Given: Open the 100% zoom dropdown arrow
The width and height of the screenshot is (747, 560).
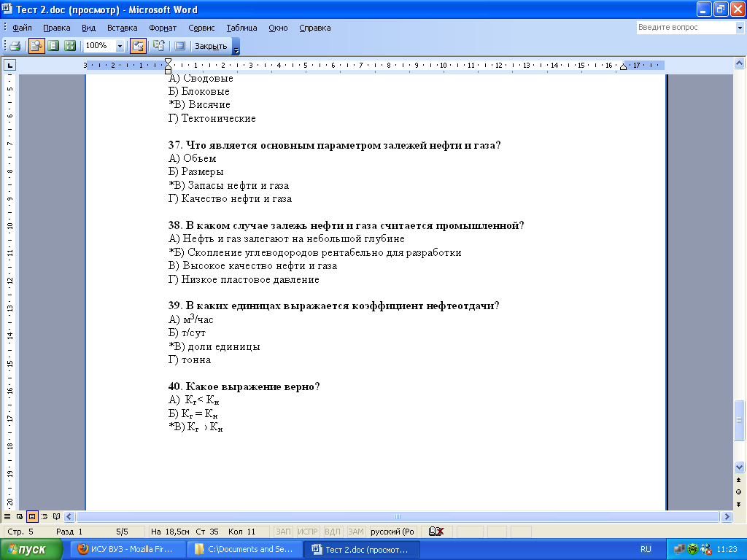Looking at the screenshot, I should point(120,46).
